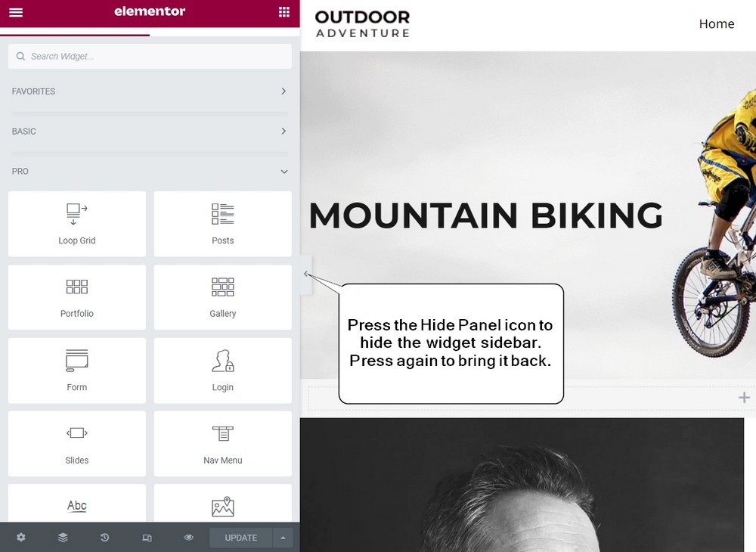Open the widgets panel grid icon
Image resolution: width=756 pixels, height=552 pixels.
[x=284, y=11]
